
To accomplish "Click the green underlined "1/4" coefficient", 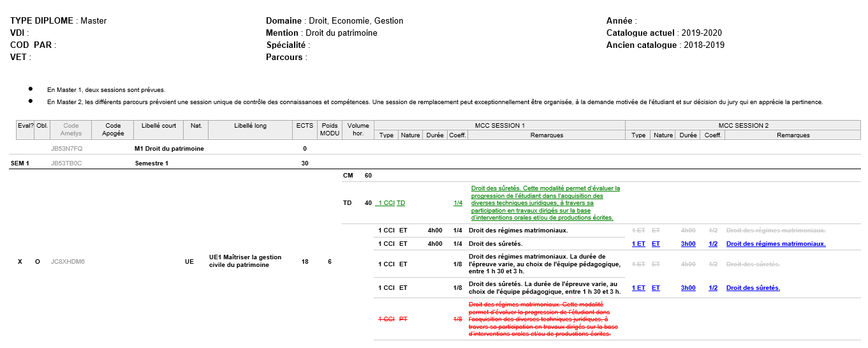I will click(x=458, y=203).
